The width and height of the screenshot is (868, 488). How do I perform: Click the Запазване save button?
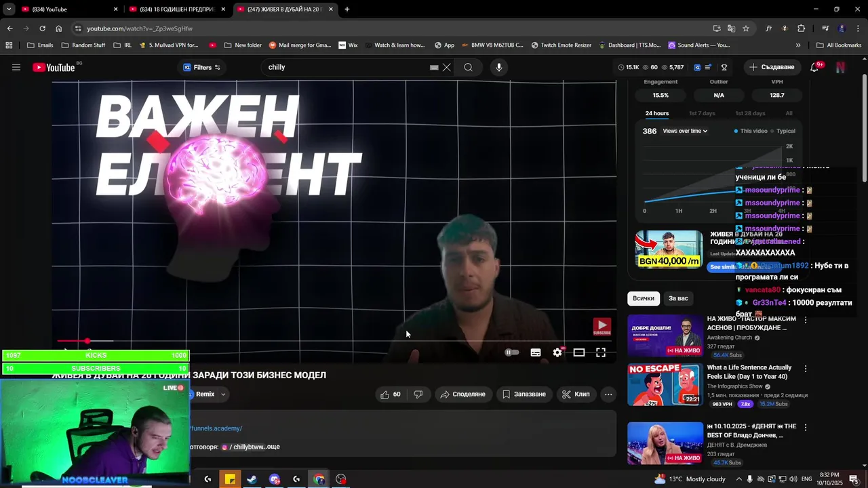point(524,394)
